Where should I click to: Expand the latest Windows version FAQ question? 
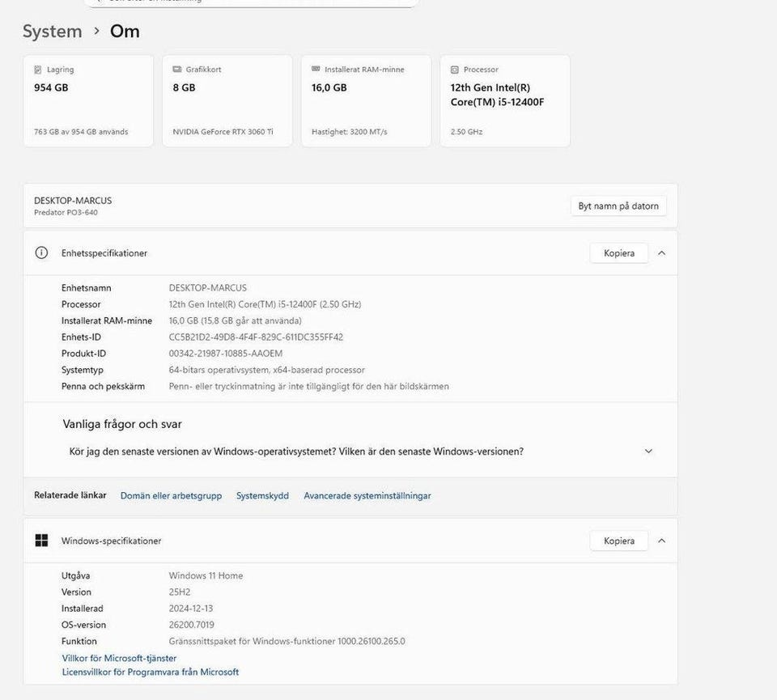(x=648, y=452)
